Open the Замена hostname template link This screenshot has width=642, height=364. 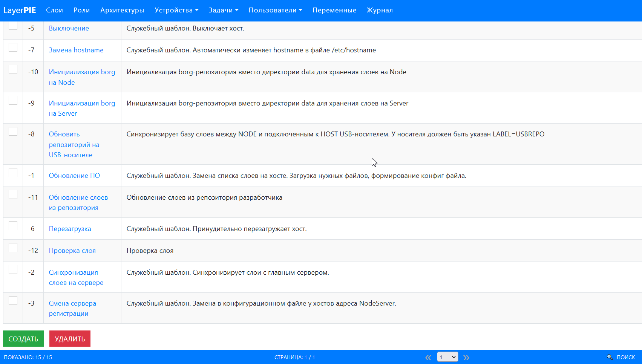coord(76,50)
